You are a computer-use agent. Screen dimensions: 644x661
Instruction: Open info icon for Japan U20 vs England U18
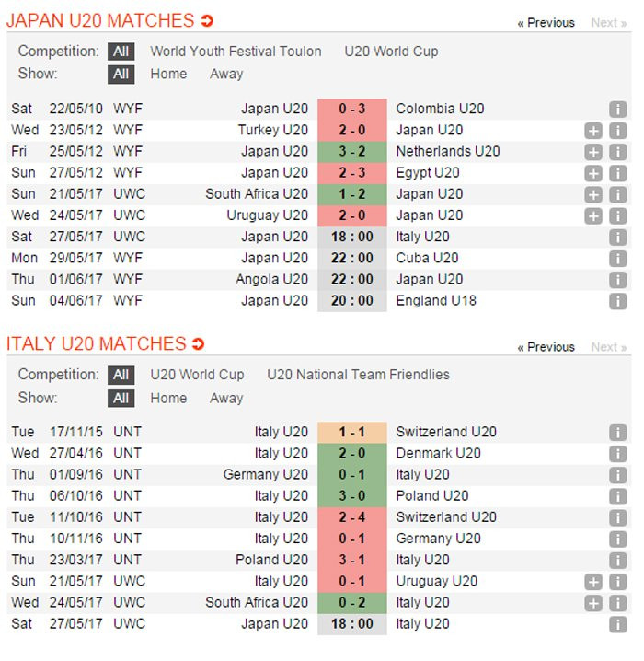[617, 301]
